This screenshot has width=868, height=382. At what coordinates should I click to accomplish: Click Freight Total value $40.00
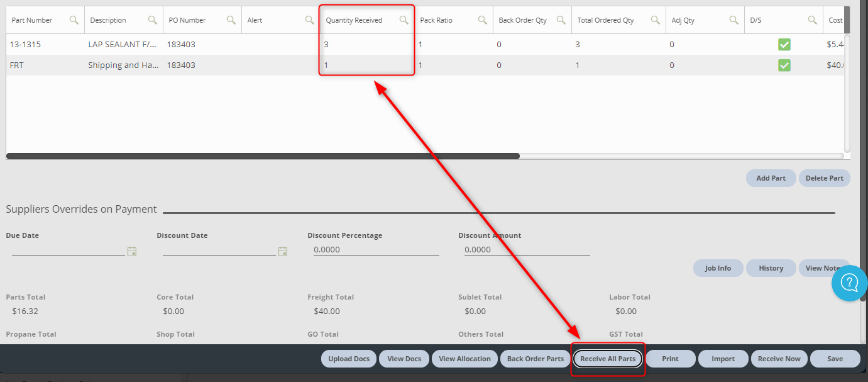(327, 311)
